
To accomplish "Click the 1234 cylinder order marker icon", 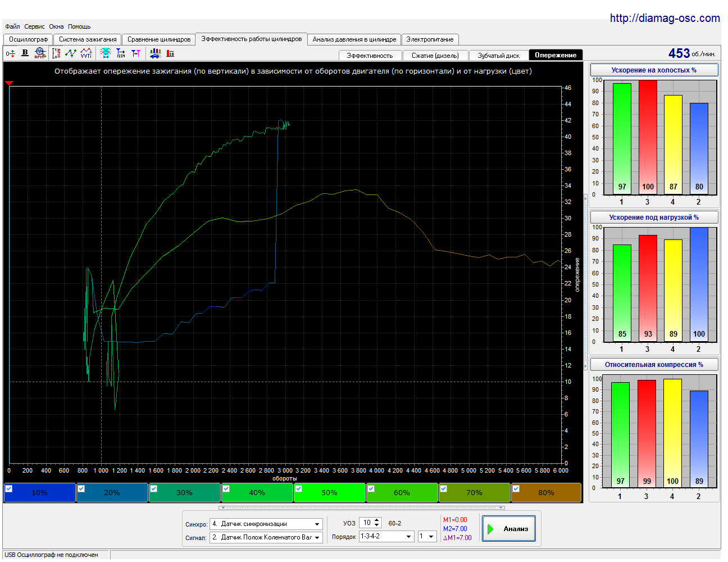I will pyautogui.click(x=121, y=53).
